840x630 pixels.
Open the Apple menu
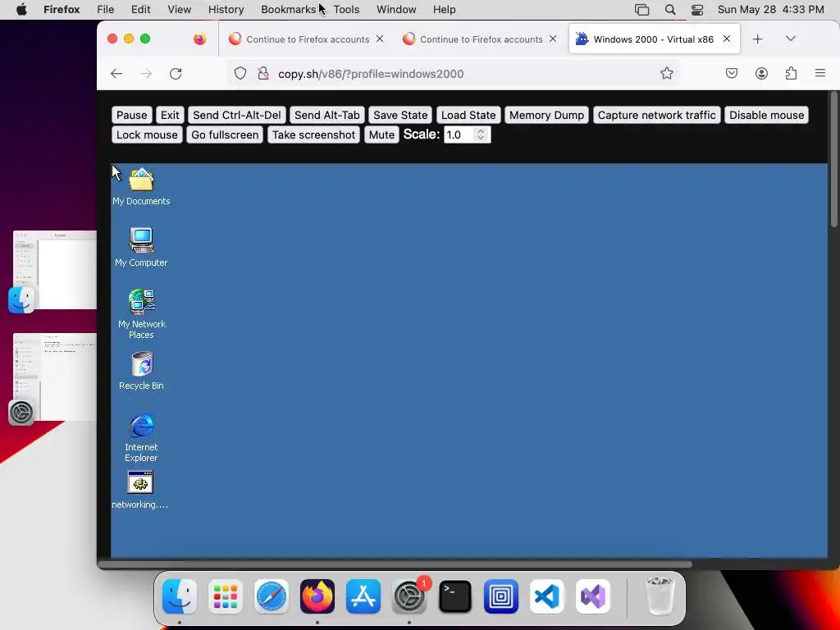coord(21,10)
